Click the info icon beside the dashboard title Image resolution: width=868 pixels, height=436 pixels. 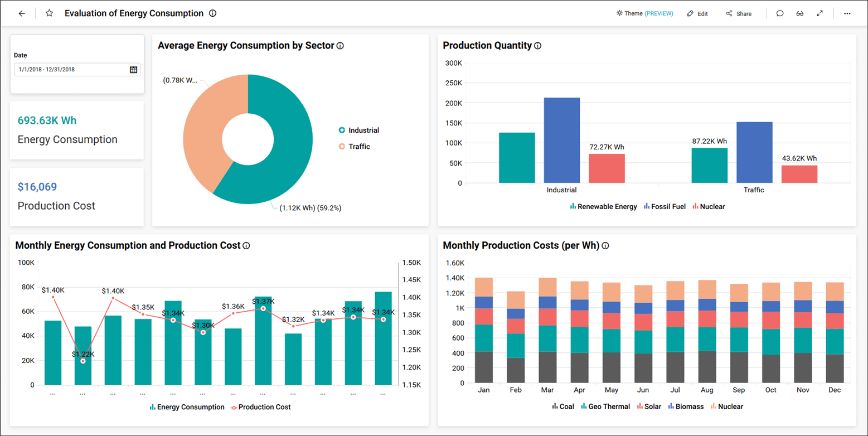point(212,13)
